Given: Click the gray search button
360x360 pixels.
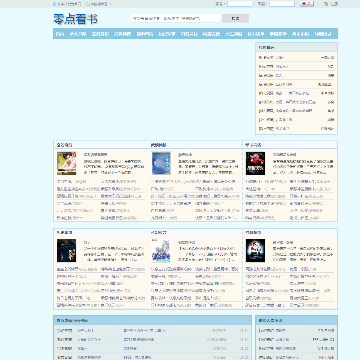Looking at the screenshot, I should (235, 18).
